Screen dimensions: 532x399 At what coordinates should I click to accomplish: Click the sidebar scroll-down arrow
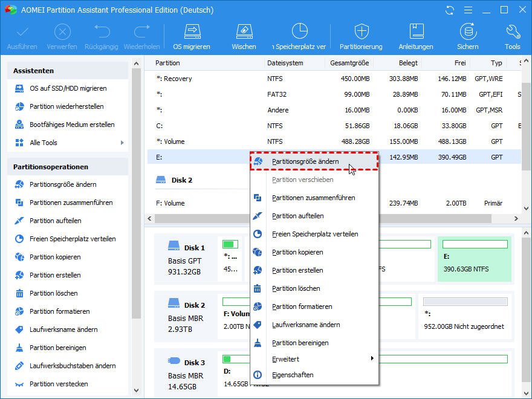tap(137, 391)
